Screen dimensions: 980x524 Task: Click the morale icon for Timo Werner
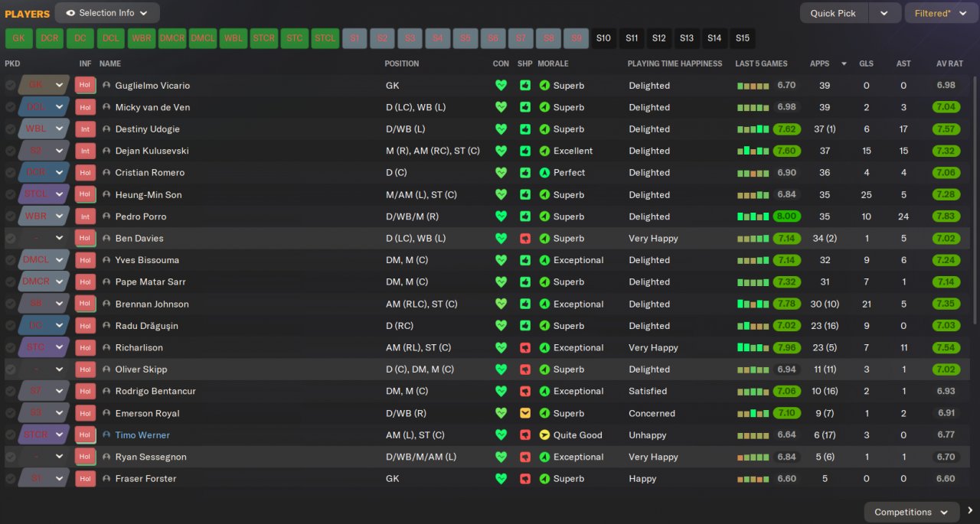(544, 435)
